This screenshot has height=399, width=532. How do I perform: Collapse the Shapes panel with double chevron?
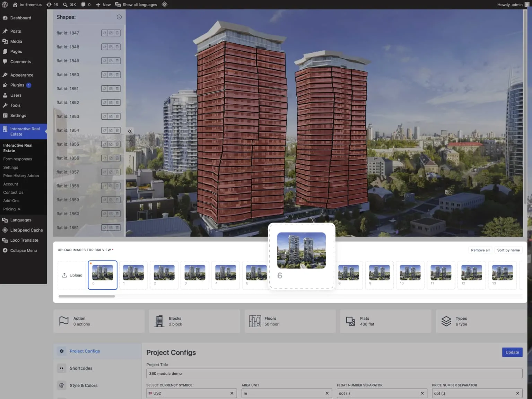point(130,131)
